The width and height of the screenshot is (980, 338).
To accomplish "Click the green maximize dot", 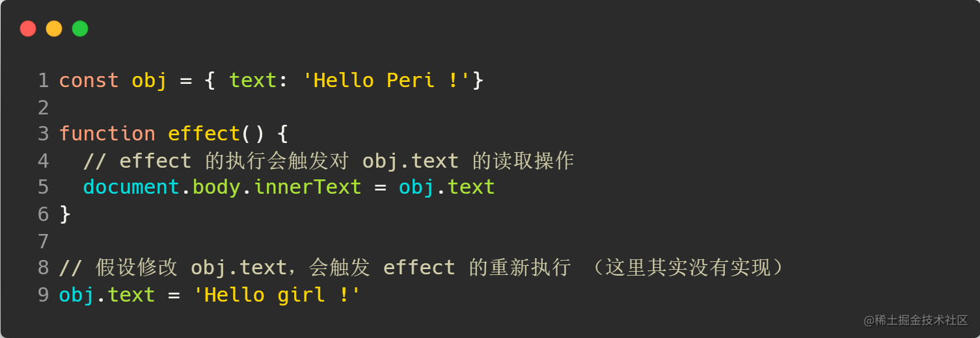I will [x=80, y=29].
